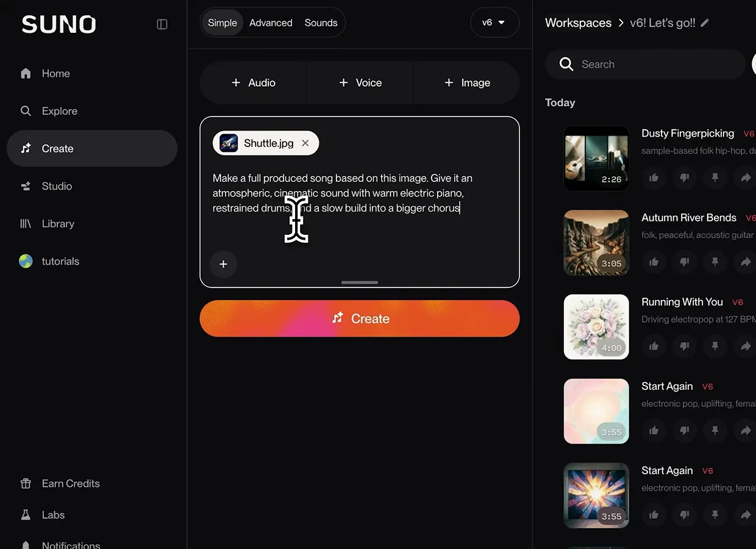Open the Dusty Fingerpicking song title
Screen dimensions: 756x549
[688, 133]
